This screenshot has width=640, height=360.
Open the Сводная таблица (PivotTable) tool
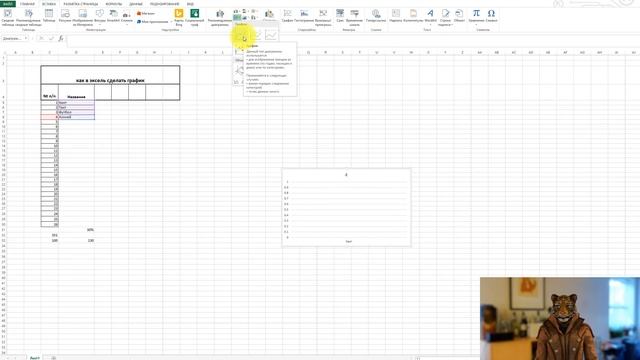pos(8,18)
